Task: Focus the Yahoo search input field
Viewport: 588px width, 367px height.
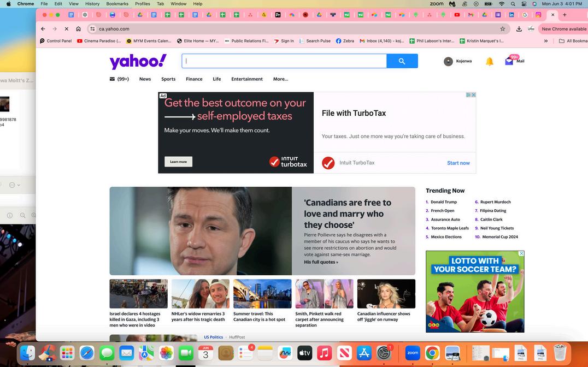Action: pos(284,61)
